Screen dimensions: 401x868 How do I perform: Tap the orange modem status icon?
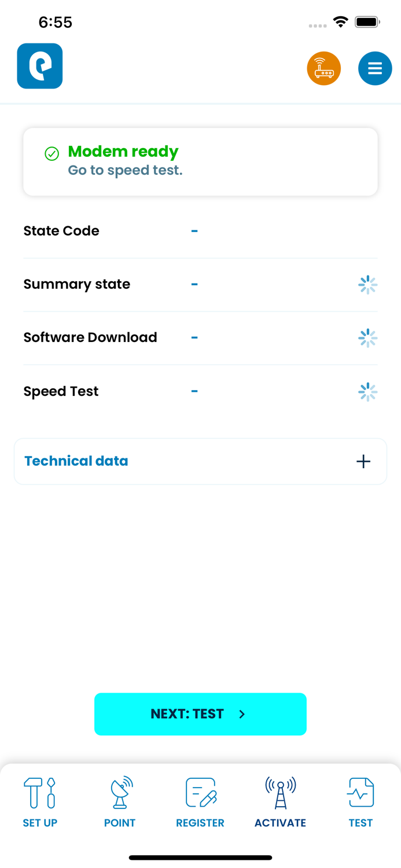coord(324,68)
